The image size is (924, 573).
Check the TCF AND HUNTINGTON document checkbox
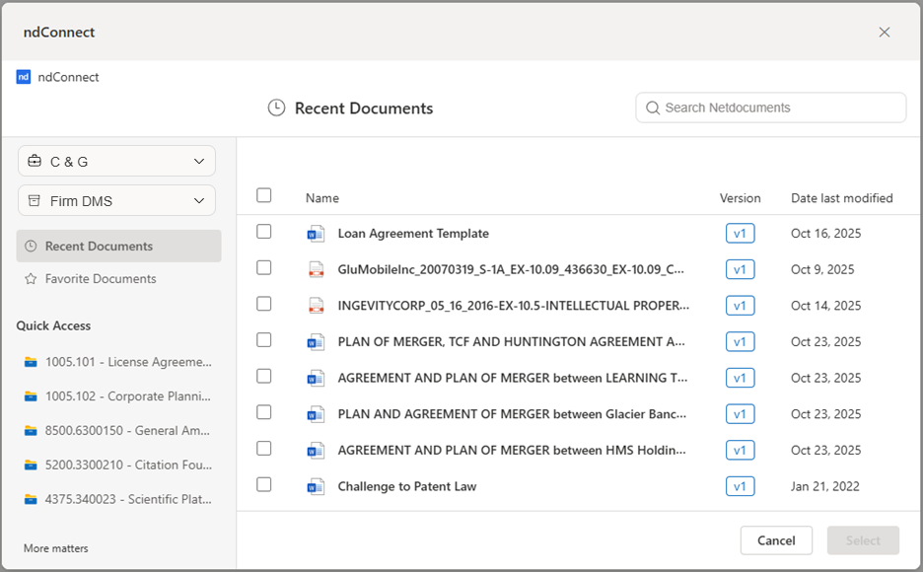264,340
